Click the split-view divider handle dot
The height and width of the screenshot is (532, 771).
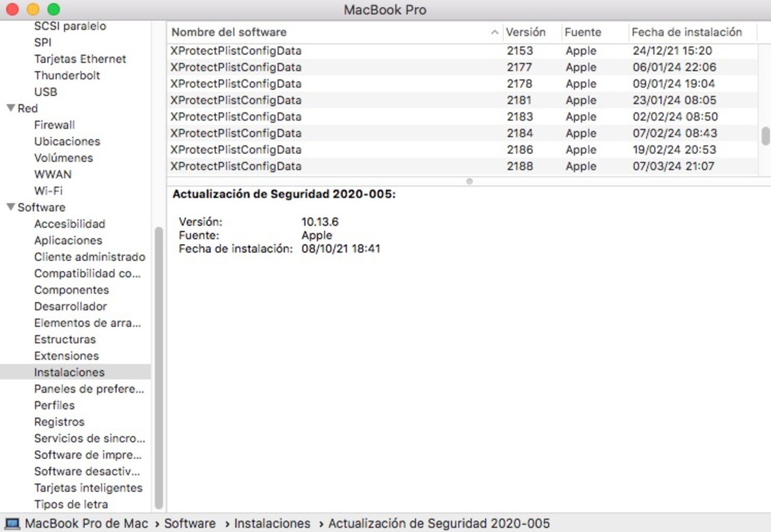coord(470,181)
